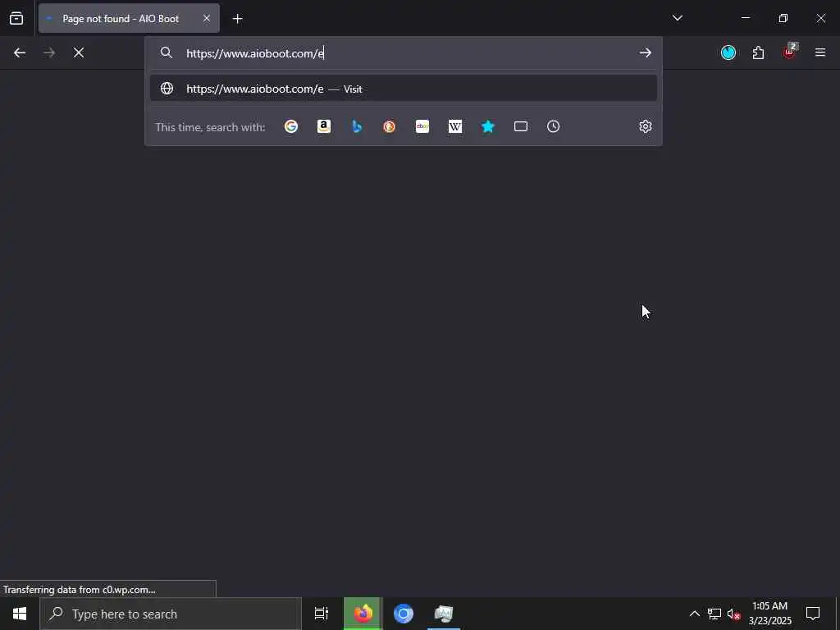The height and width of the screenshot is (630, 840).
Task: Search this time with Bing
Action: point(357,126)
